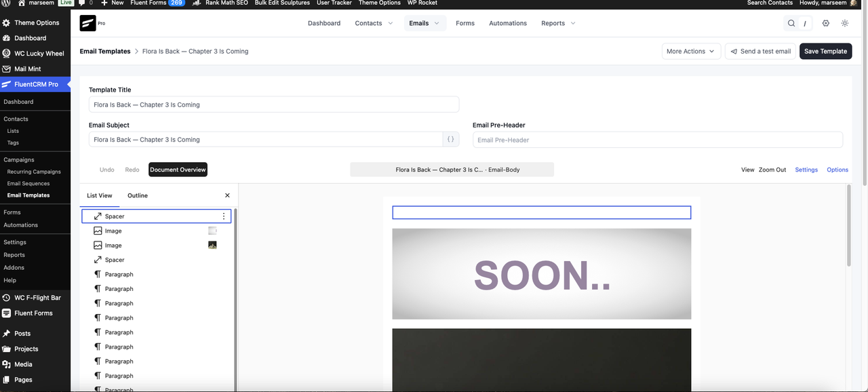Screen dimensions: 868x392
Task: Go back via Email Templates breadcrumb
Action: (x=105, y=51)
